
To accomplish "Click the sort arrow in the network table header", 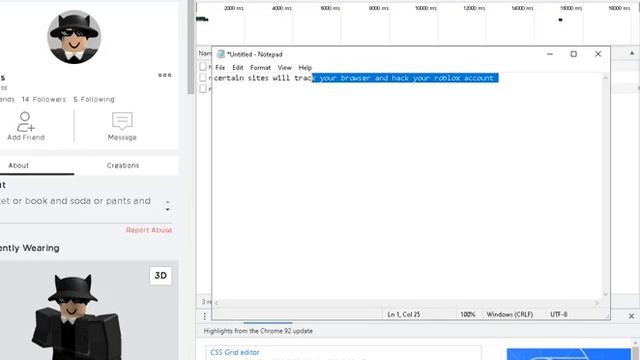I will click(632, 53).
